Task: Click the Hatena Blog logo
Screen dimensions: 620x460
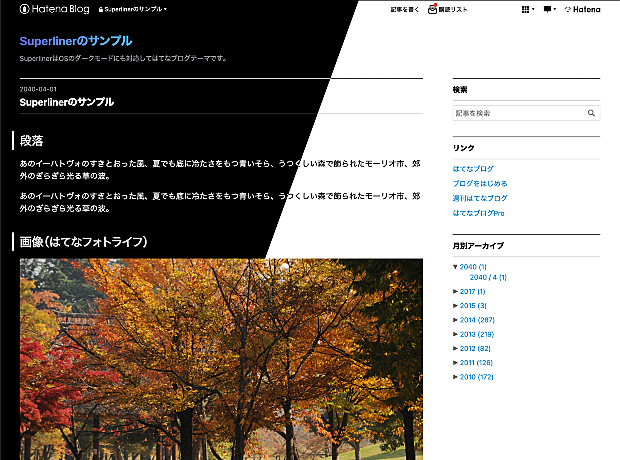Action: coord(55,9)
